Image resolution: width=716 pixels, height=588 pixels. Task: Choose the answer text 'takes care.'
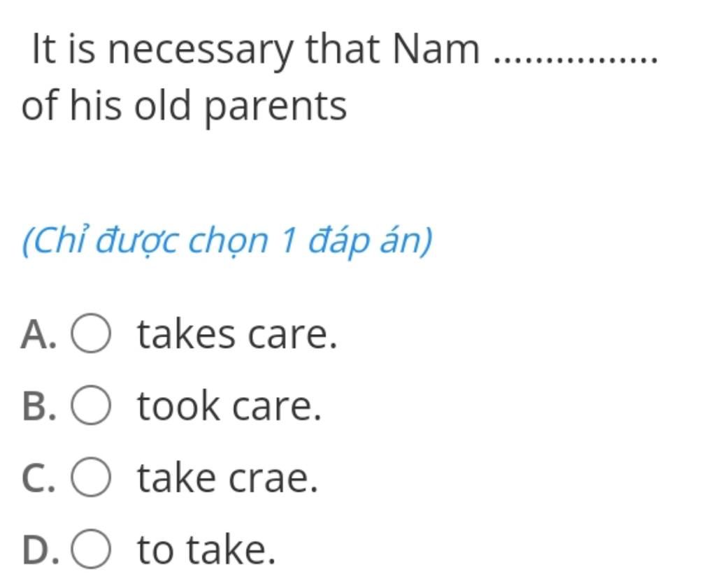237,334
